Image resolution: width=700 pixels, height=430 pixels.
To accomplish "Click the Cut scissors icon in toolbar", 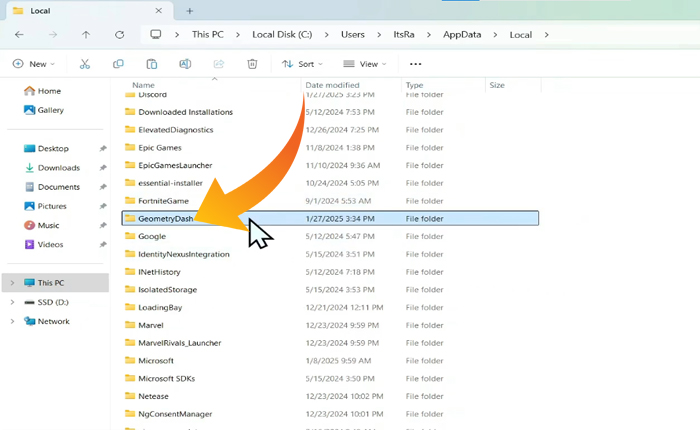I will coord(85,64).
